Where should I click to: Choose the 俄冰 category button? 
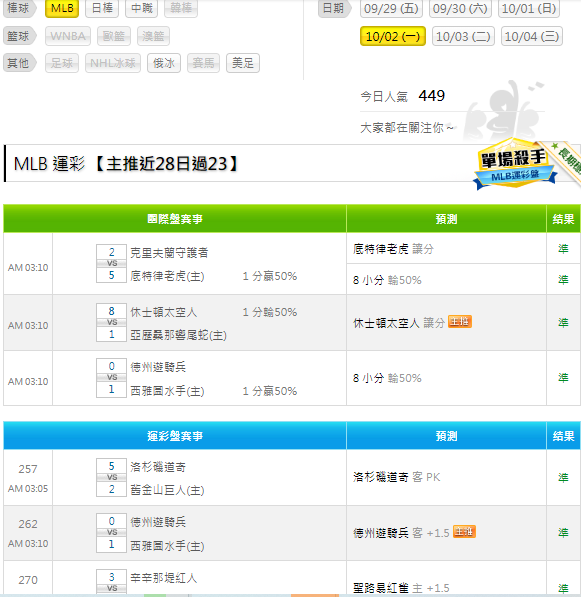(x=164, y=63)
